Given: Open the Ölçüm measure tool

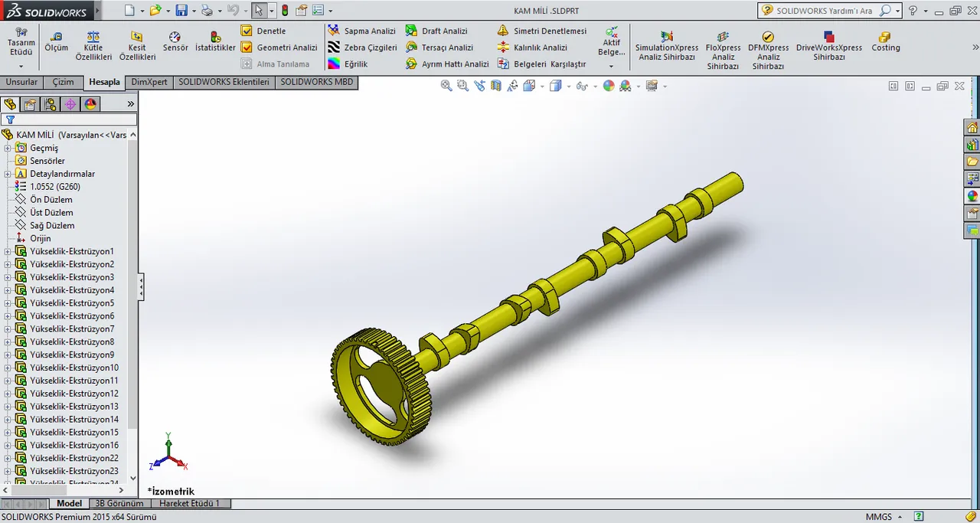Looking at the screenshot, I should [56, 42].
